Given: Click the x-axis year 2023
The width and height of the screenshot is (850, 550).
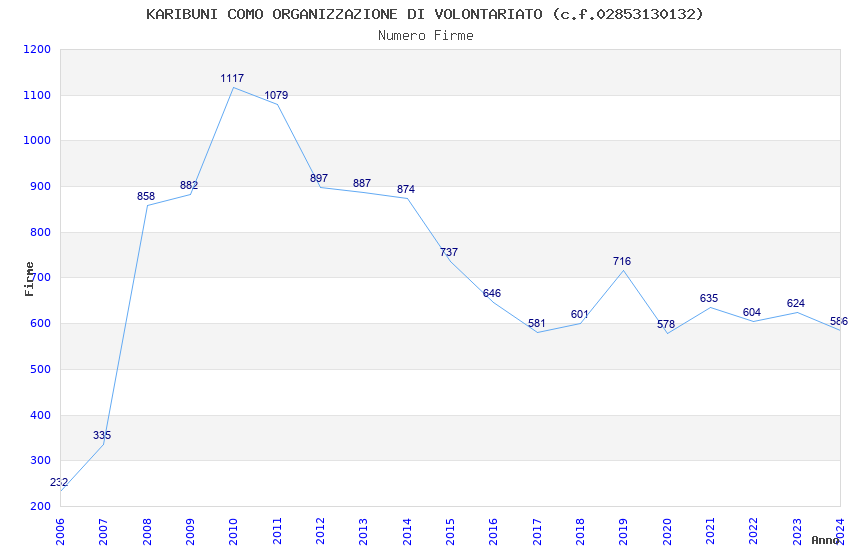Looking at the screenshot, I should (x=797, y=531).
